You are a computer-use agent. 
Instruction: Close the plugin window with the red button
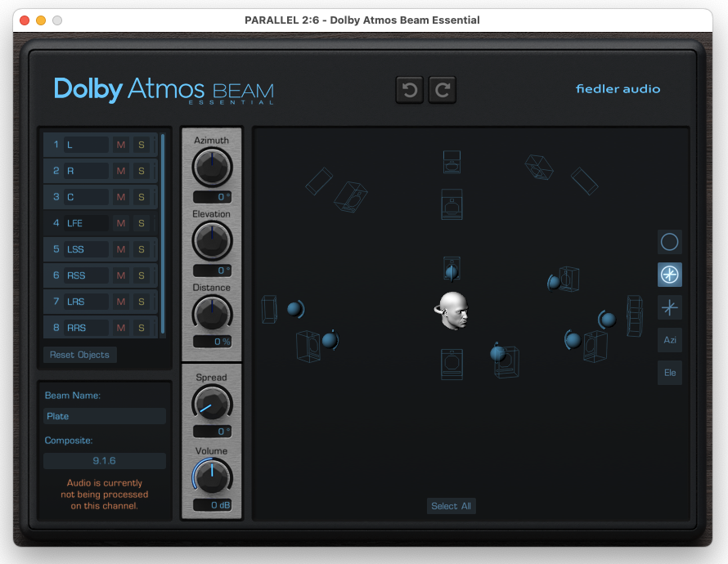(25, 20)
